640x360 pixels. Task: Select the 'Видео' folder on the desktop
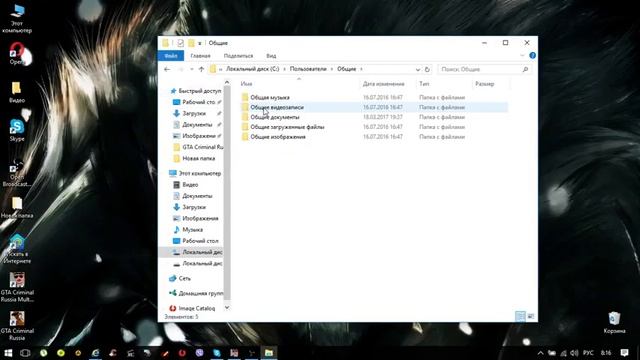point(17,92)
